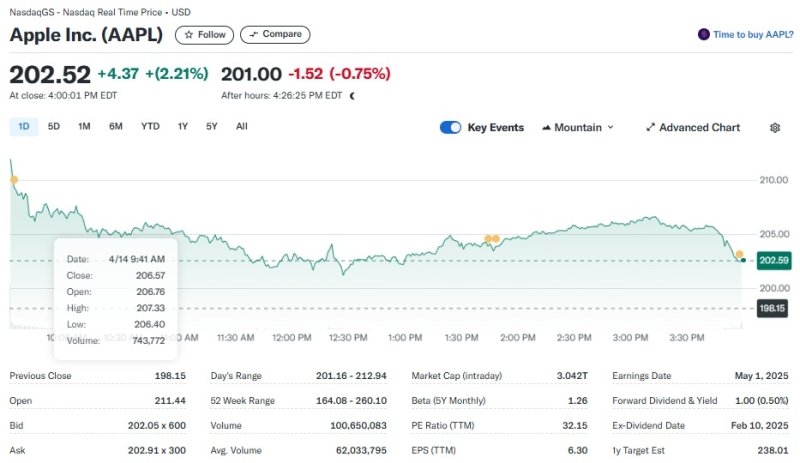
Task: Click the key event marker at market open
Action: (13, 180)
